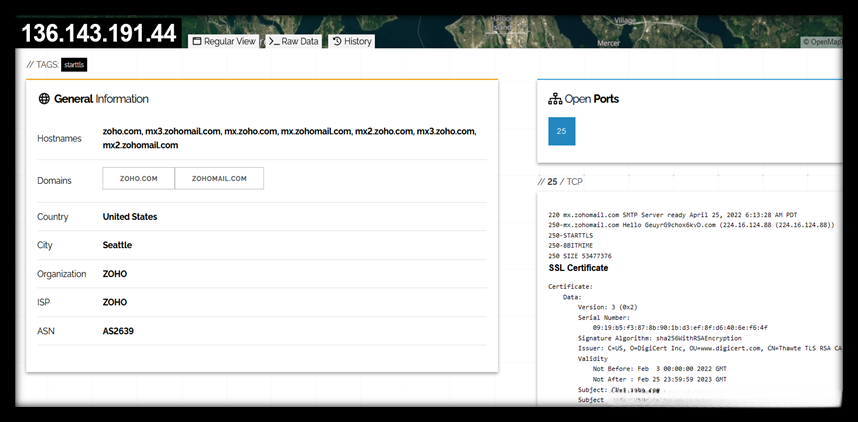This screenshot has height=422, width=858.
Task: Click the Hostnames value list text
Action: click(x=289, y=138)
